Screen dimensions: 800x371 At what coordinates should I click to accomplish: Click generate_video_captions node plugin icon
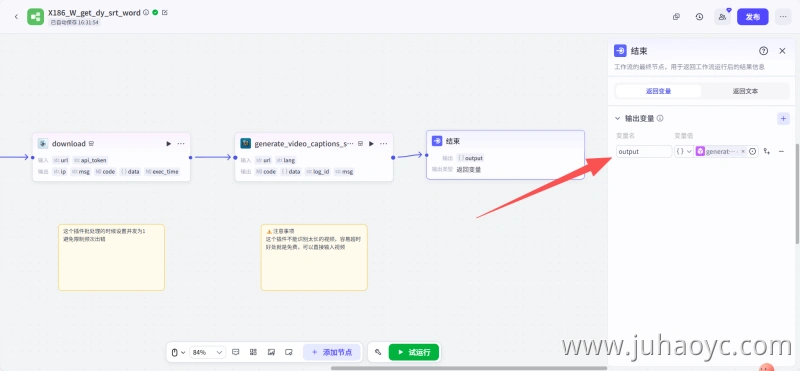click(x=246, y=144)
